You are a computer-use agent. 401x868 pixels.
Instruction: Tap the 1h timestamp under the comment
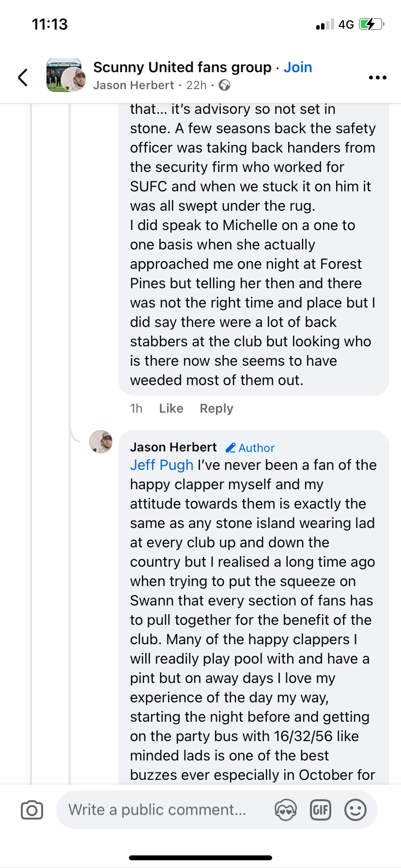[136, 409]
